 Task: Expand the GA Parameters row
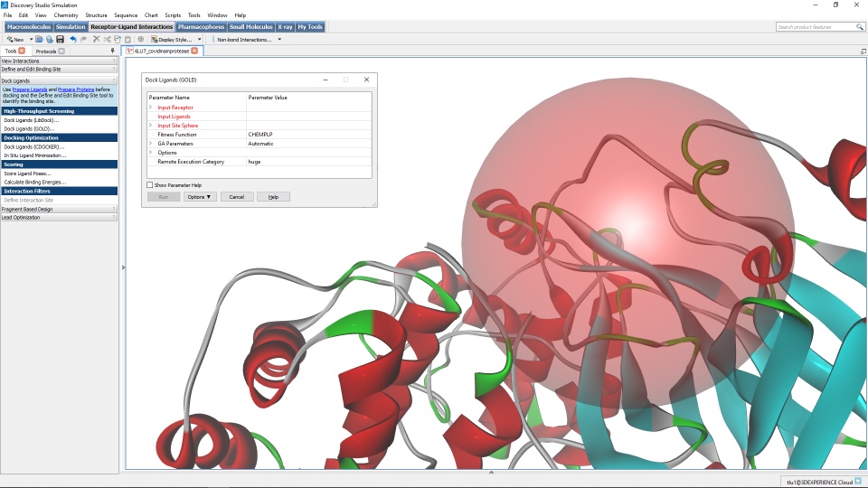150,144
